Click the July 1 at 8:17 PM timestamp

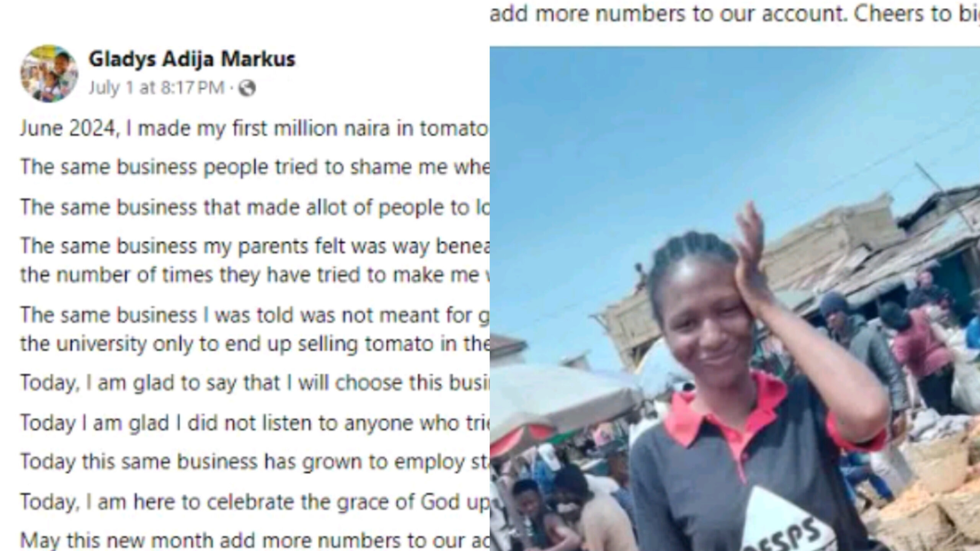point(156,88)
